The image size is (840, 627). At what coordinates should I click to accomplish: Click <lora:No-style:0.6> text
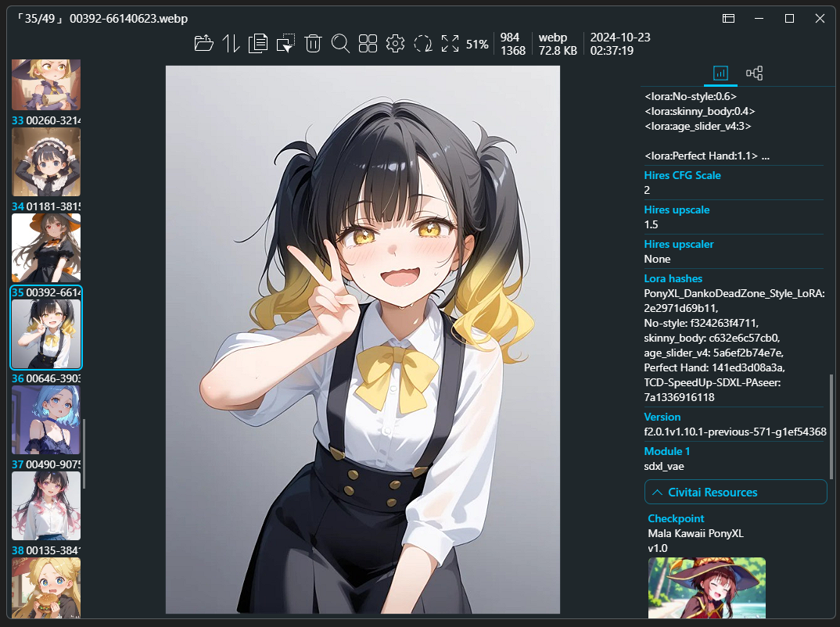pos(691,96)
